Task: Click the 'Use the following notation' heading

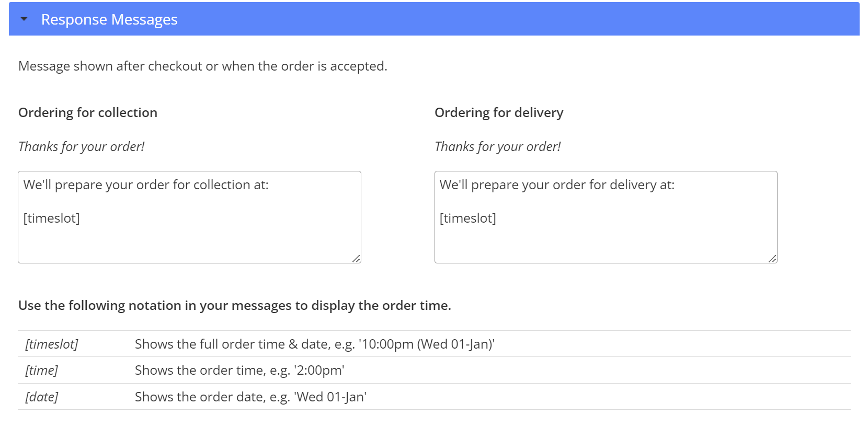Action: (235, 305)
